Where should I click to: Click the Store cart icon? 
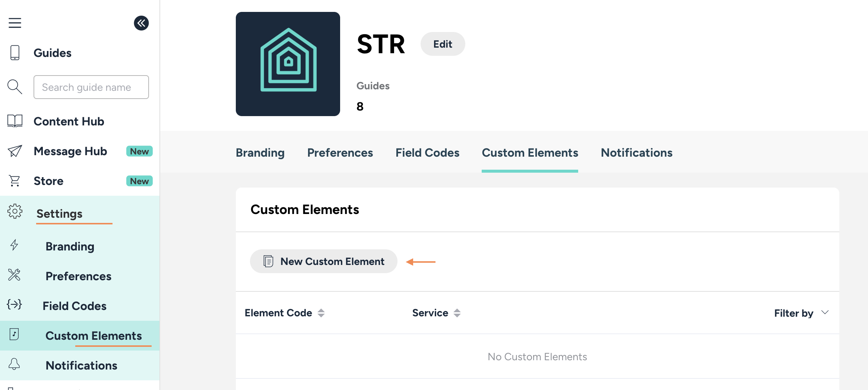click(15, 181)
